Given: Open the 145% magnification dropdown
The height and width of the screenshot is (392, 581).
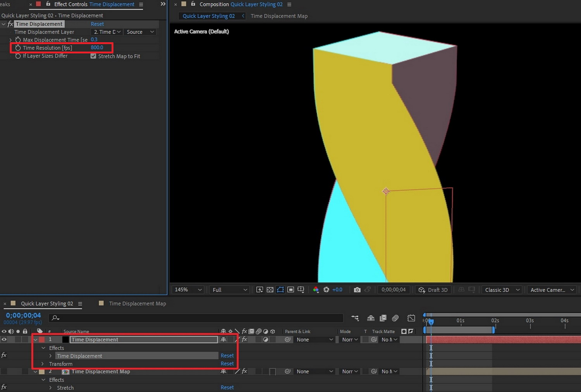Looking at the screenshot, I should point(188,290).
